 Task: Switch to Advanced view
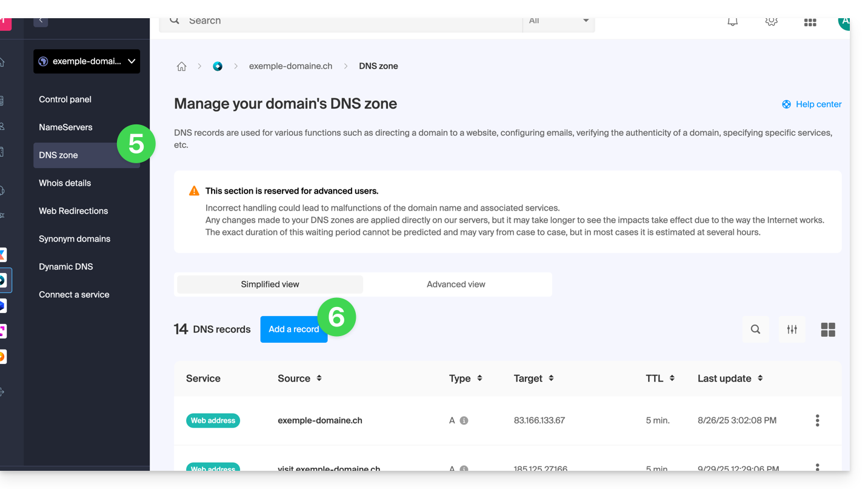point(456,285)
